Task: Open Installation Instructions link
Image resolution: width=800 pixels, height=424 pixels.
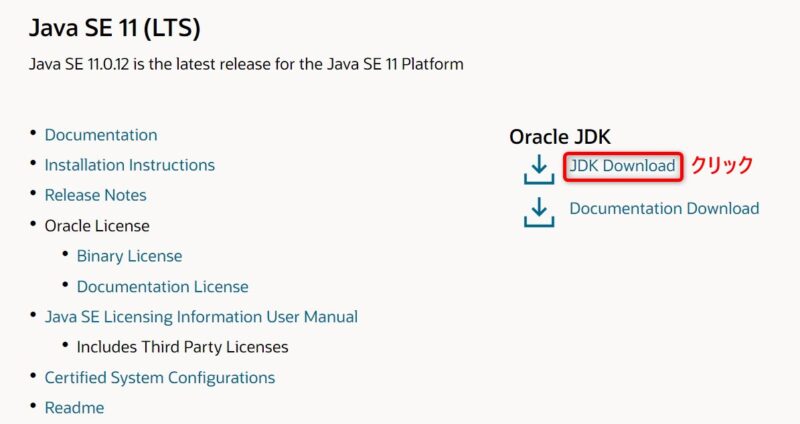Action: pyautogui.click(x=130, y=165)
